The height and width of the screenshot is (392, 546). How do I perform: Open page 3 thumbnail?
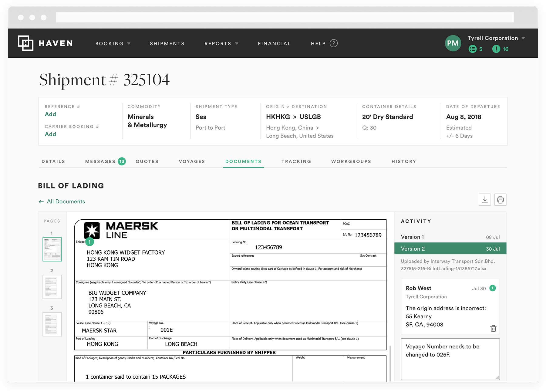coord(52,324)
